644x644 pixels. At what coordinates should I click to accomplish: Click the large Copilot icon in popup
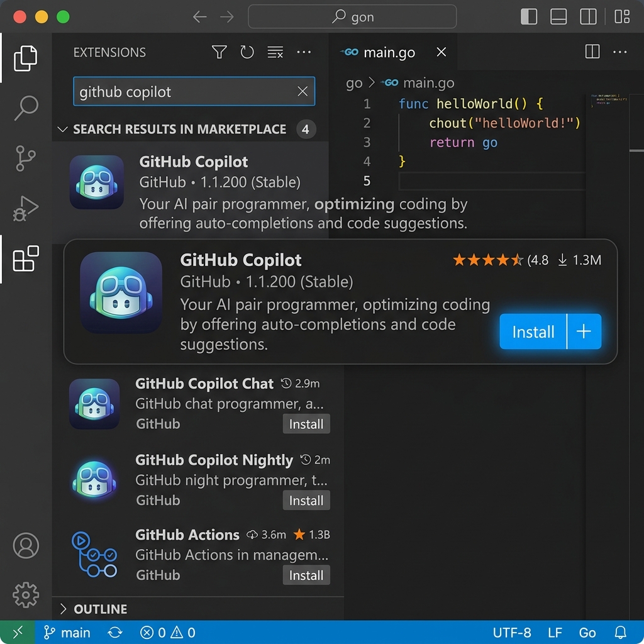coord(121,292)
